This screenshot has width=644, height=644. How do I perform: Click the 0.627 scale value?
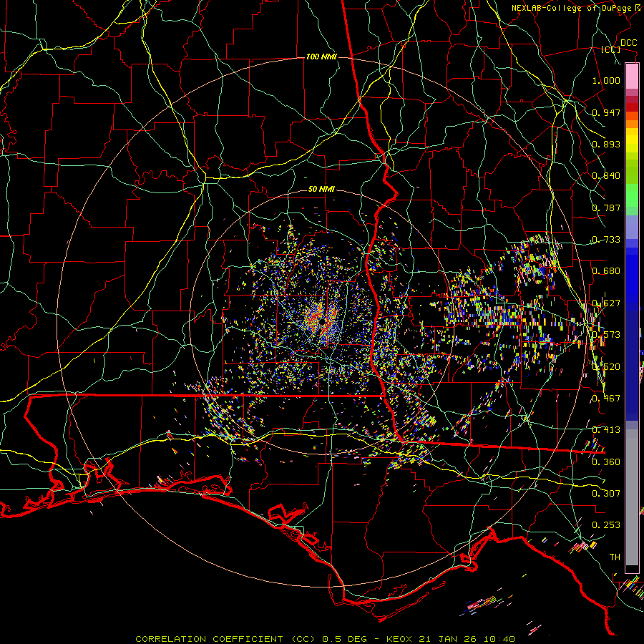[606, 303]
